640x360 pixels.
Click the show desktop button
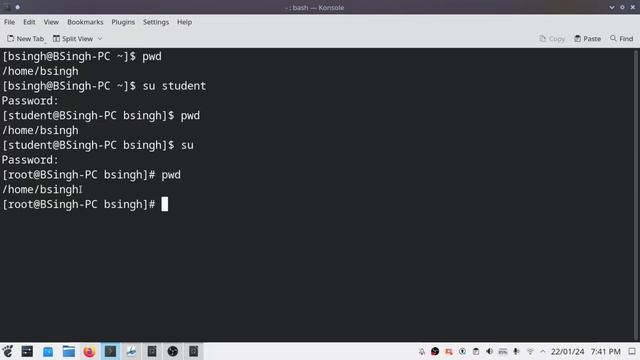[632, 351]
